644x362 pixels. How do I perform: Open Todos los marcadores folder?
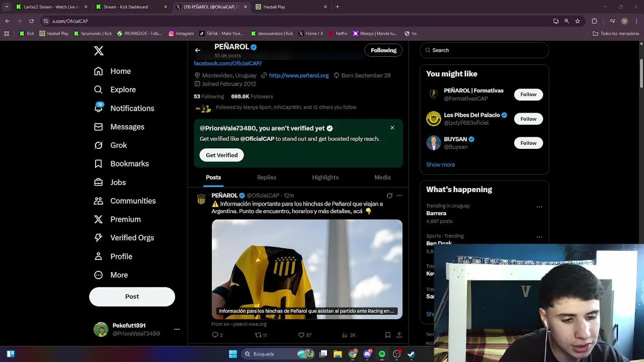coord(616,34)
